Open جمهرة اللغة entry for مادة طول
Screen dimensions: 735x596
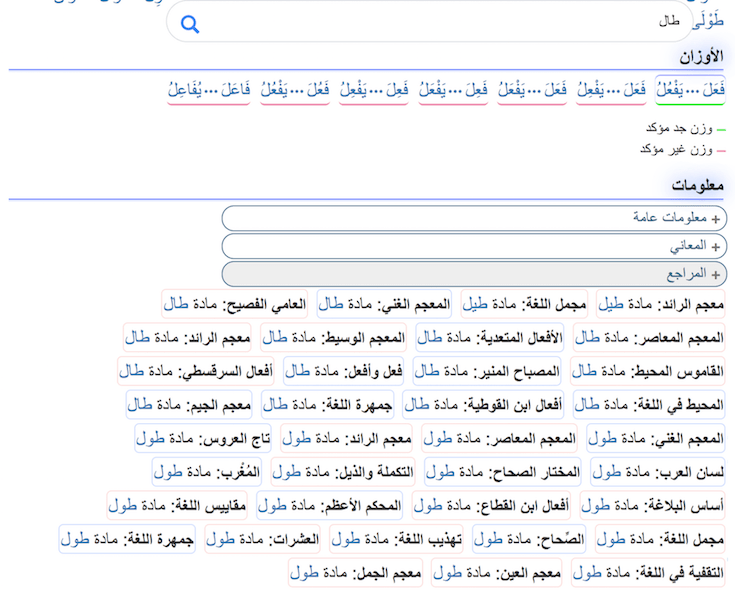coord(127,539)
